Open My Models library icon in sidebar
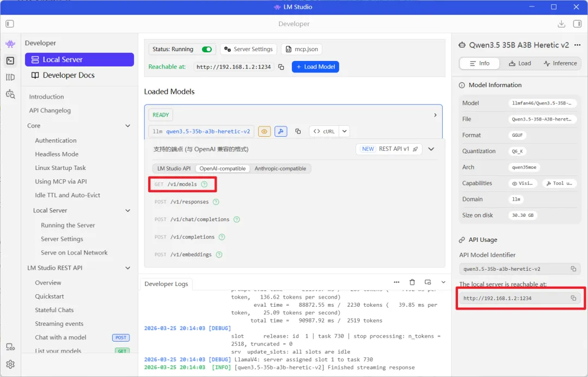588x377 pixels. point(10,77)
